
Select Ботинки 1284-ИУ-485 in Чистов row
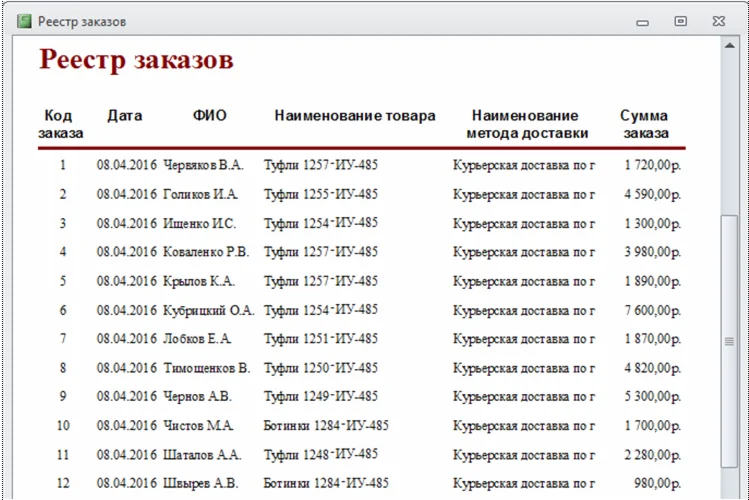click(x=326, y=425)
